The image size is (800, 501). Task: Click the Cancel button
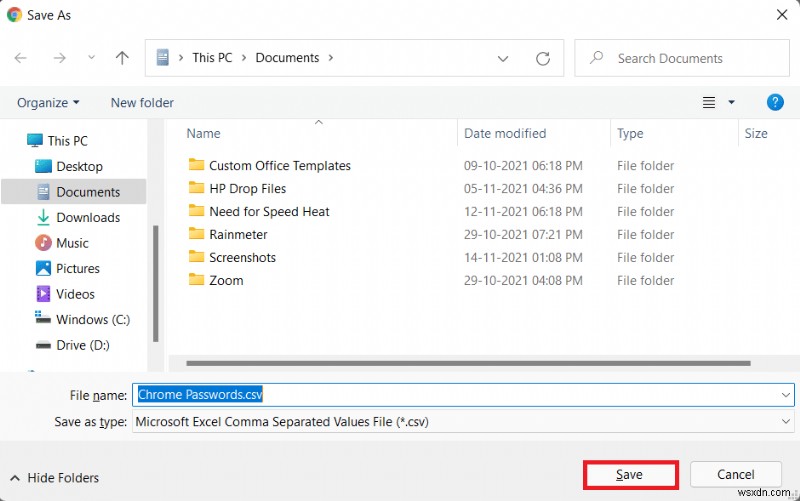[736, 475]
